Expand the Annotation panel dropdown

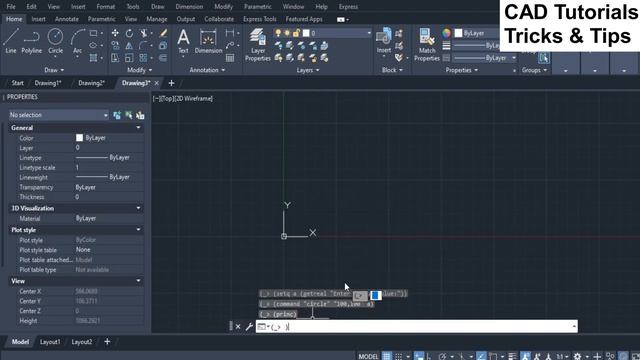point(207,70)
